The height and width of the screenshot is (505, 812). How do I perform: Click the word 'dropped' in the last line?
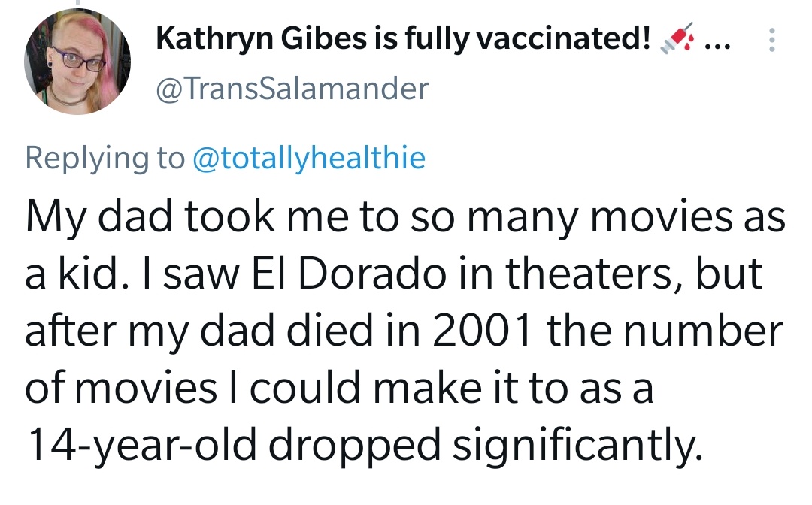[x=354, y=446]
